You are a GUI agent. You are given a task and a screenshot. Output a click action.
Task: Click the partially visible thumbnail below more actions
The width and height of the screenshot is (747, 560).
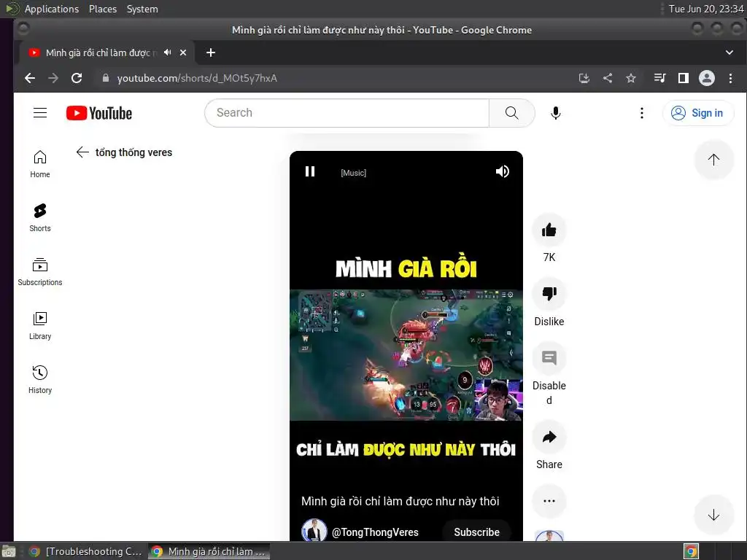coord(549,535)
